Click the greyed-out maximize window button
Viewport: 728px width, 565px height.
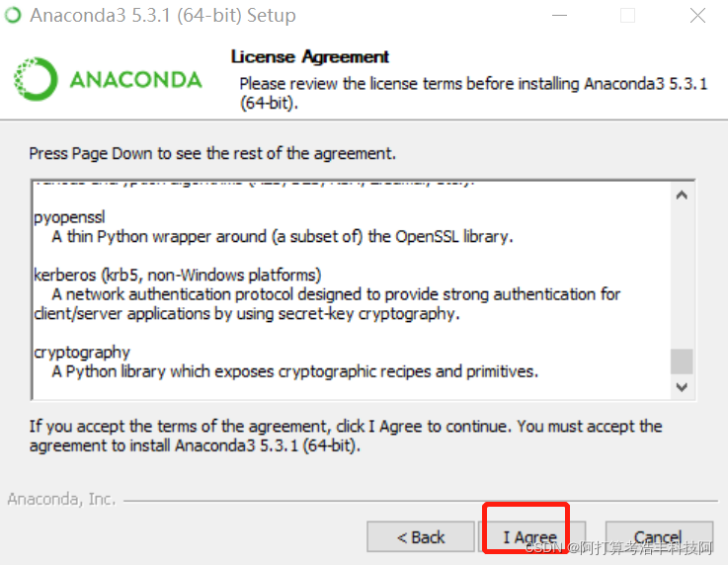pyautogui.click(x=627, y=16)
